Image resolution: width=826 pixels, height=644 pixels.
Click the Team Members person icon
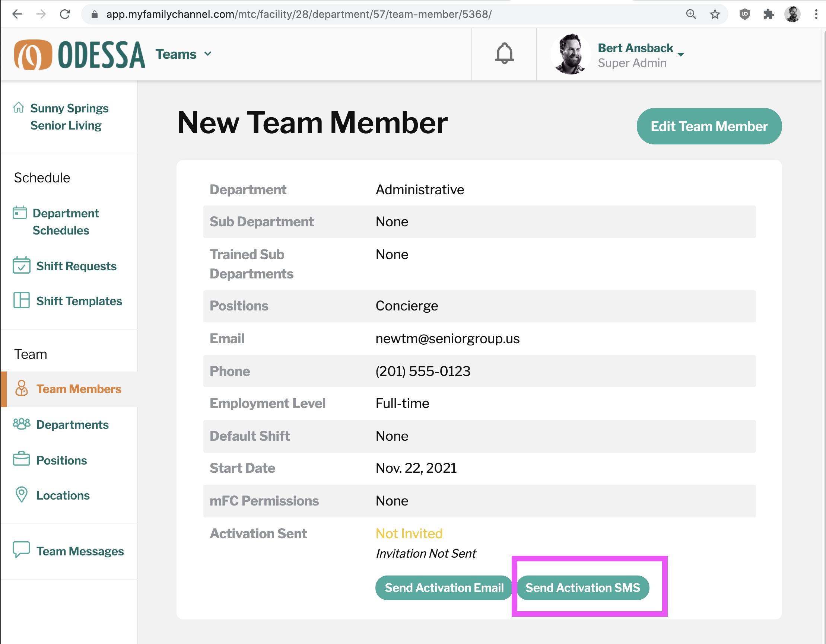click(22, 388)
